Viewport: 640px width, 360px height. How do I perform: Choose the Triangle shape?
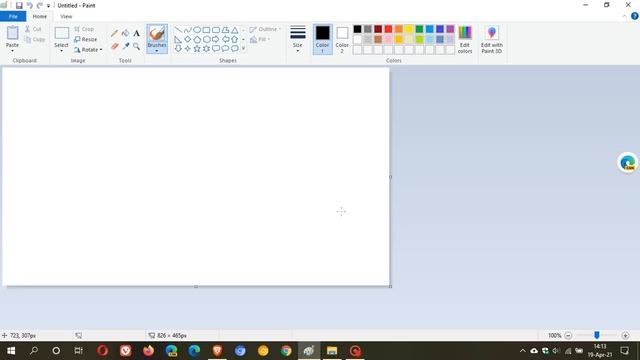click(235, 30)
